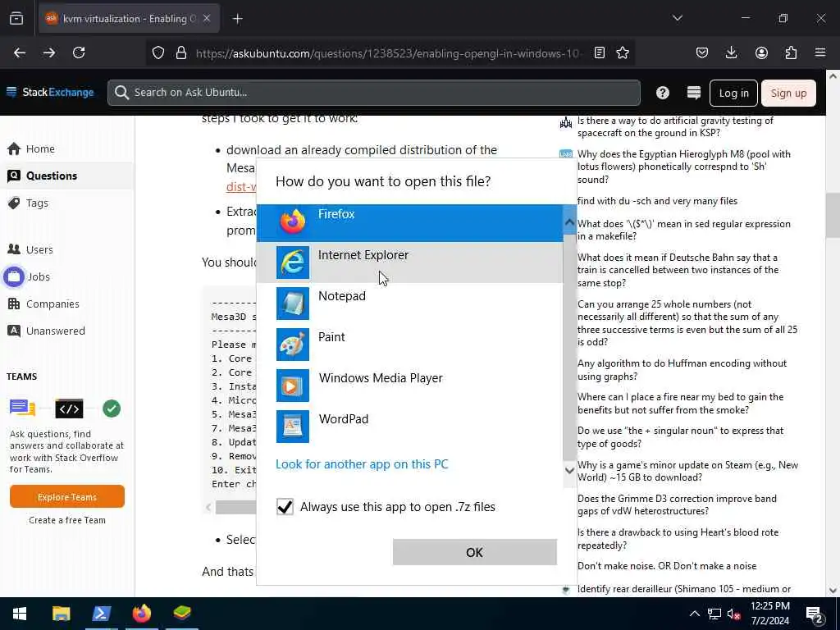Open find with du -sch question link
Screen dimensions: 840x630
point(657,201)
